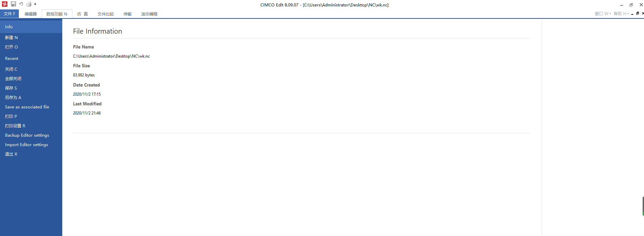This screenshot has width=644, height=236.
Task: Select Info in the file sidebar
Action: pos(31,27)
